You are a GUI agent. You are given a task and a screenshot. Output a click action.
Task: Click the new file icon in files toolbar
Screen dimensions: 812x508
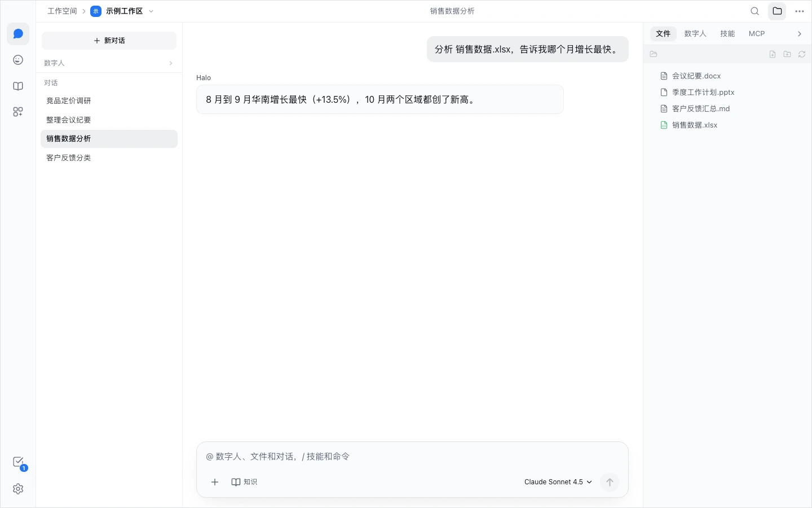point(773,54)
